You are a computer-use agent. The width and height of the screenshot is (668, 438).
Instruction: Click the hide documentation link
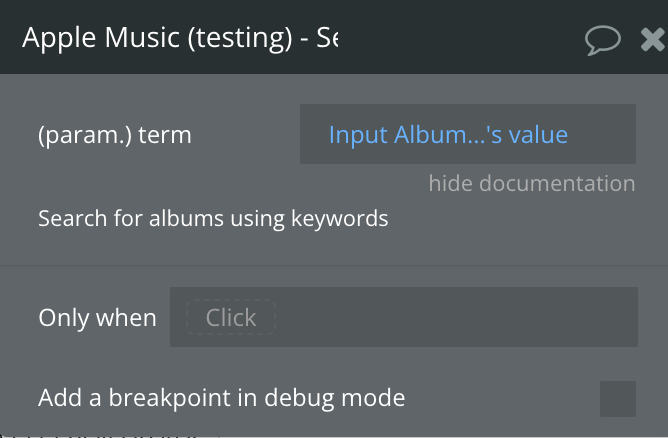point(532,183)
